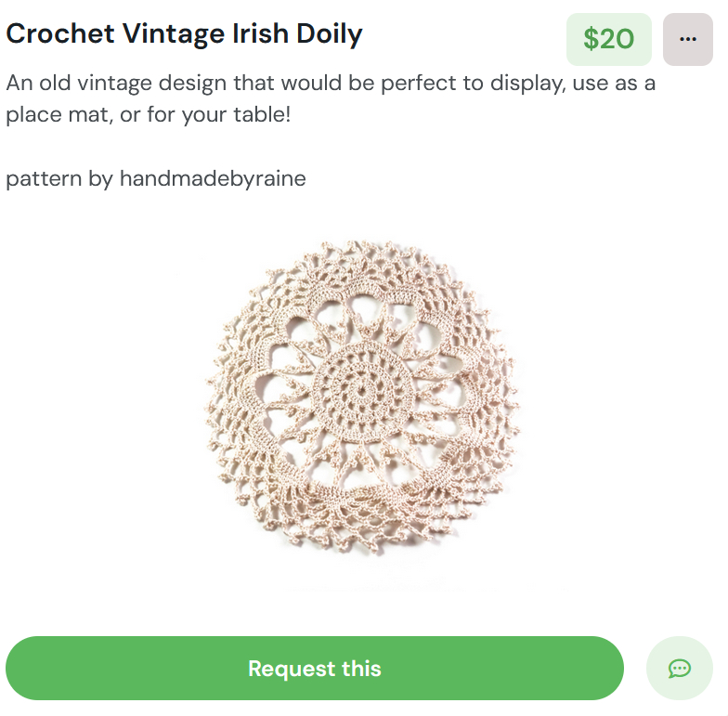This screenshot has height=716, width=728.
Task: Request this Irish doily item
Action: coord(314,668)
